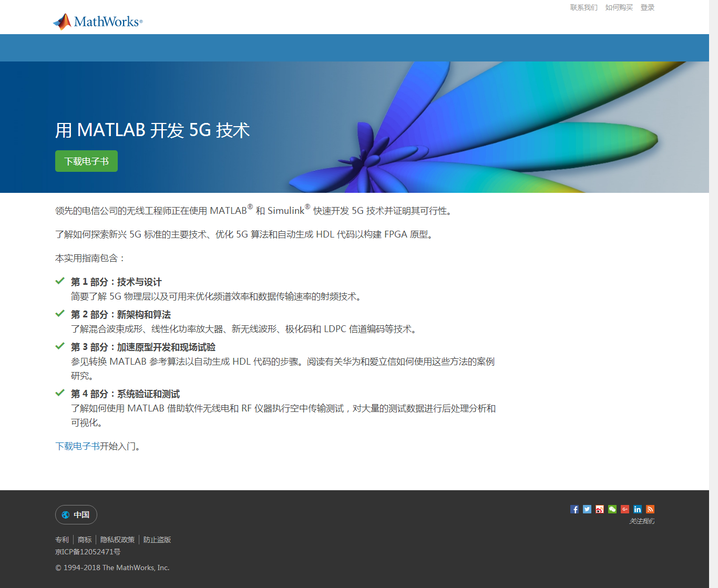Click the © 1994-2018 The MathWorks copyright text
This screenshot has height=588, width=718.
pos(112,568)
